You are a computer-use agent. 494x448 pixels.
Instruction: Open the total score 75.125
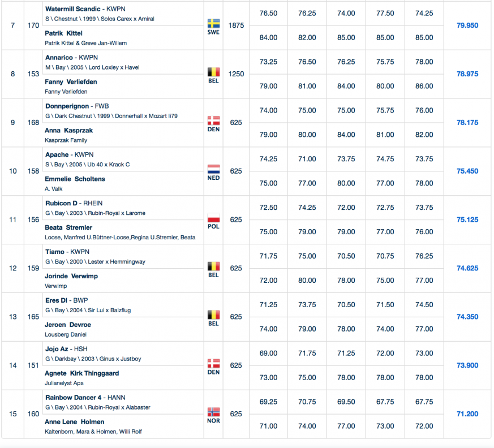point(467,220)
